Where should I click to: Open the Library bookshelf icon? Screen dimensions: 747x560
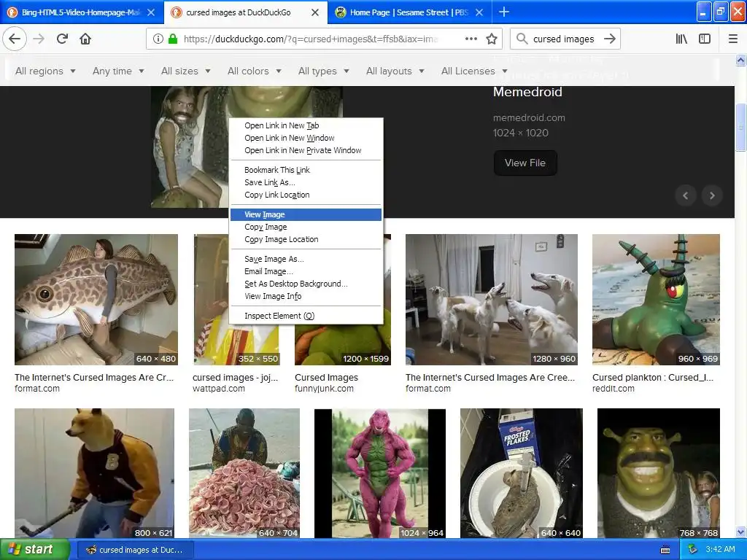pyautogui.click(x=681, y=39)
